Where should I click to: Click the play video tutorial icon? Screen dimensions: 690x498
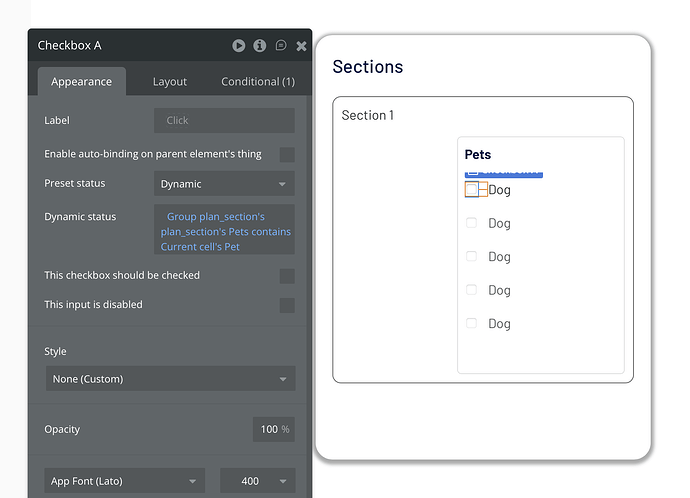pyautogui.click(x=239, y=45)
